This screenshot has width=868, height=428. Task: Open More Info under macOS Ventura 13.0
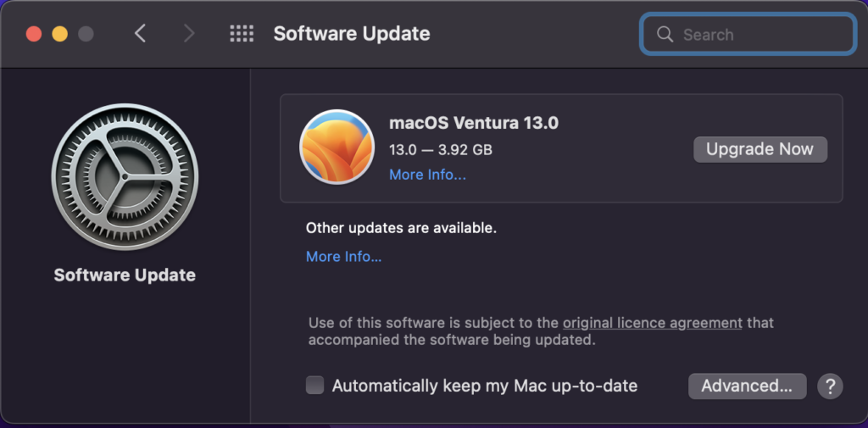click(427, 175)
